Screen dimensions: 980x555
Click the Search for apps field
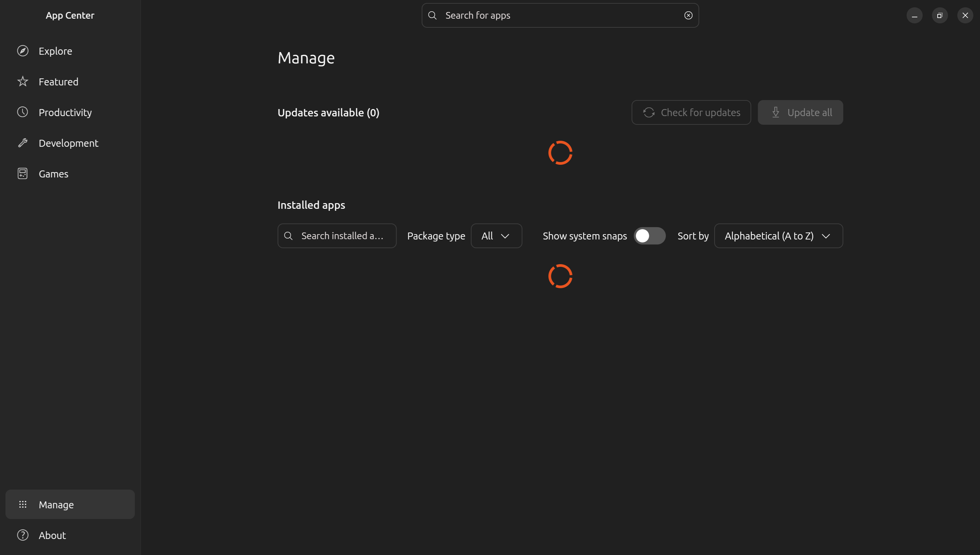pos(560,15)
